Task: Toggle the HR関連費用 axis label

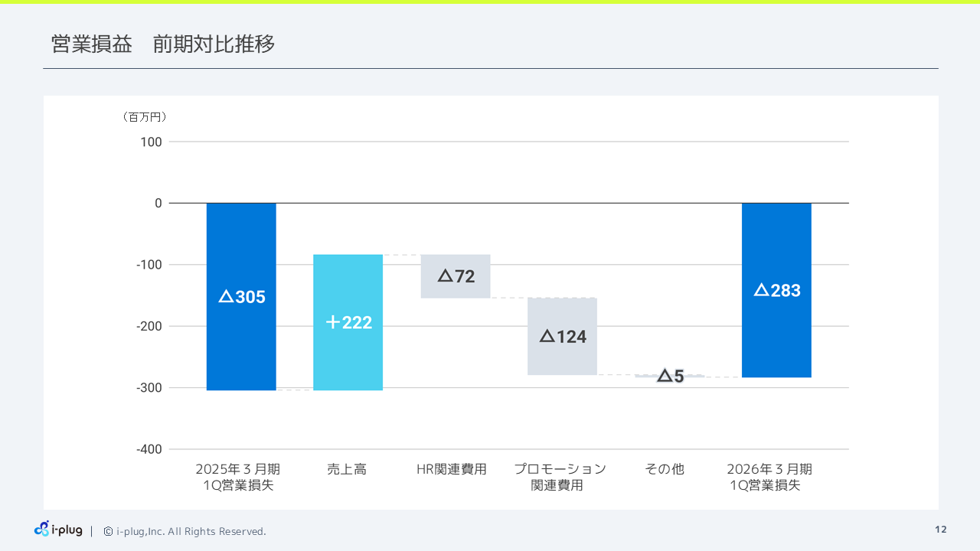Action: [452, 469]
